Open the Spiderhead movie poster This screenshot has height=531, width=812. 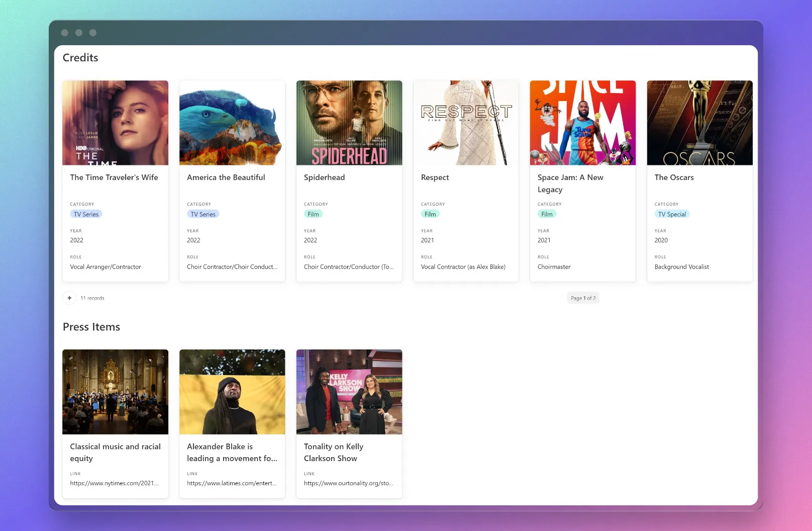pyautogui.click(x=349, y=122)
